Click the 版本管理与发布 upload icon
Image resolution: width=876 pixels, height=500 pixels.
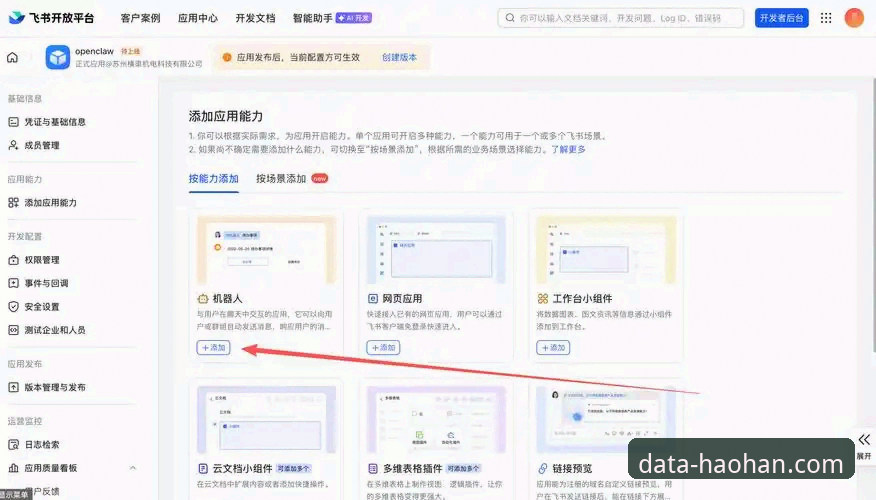(13, 387)
